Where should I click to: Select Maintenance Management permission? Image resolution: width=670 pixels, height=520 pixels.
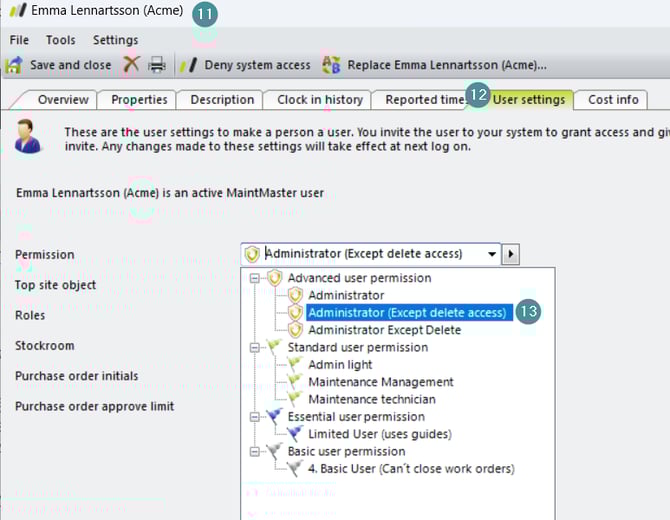coord(381,382)
